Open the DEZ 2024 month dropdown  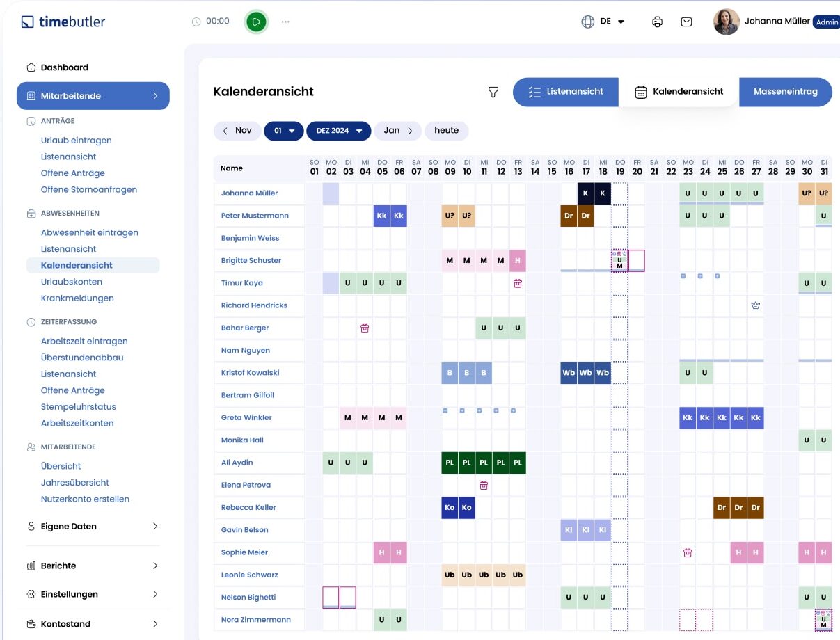[x=339, y=131]
